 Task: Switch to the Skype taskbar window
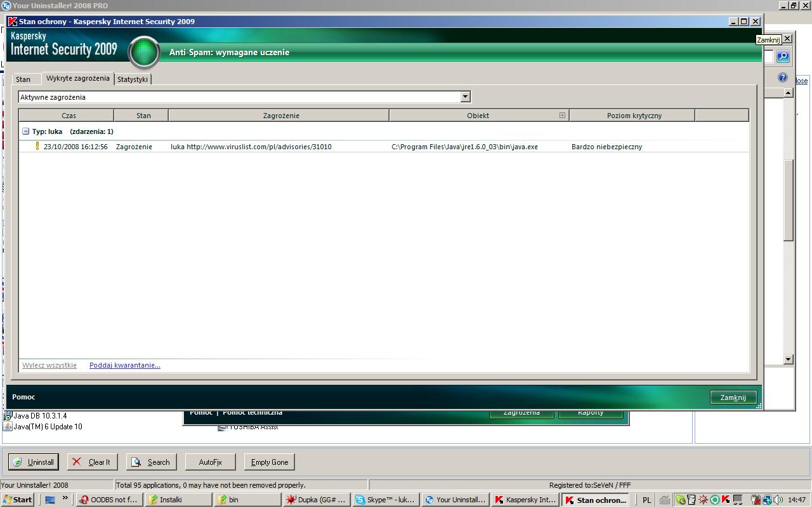(x=386, y=500)
